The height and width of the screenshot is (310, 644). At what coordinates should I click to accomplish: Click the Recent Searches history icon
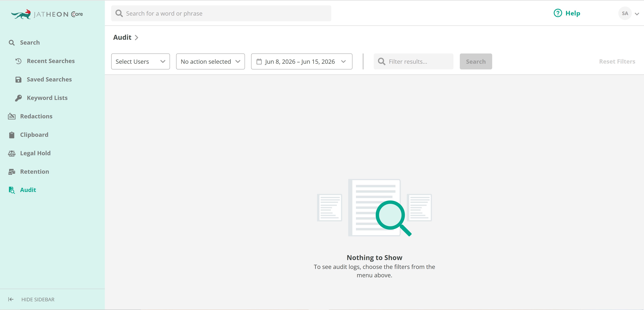coord(18,61)
